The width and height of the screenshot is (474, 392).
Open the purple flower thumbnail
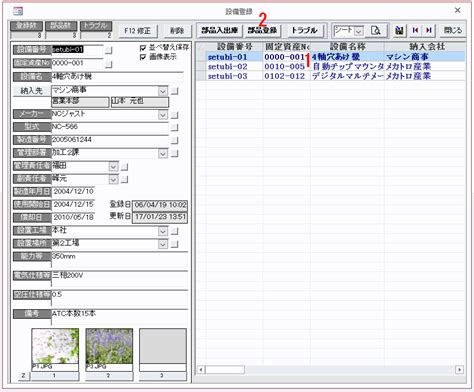tap(109, 346)
